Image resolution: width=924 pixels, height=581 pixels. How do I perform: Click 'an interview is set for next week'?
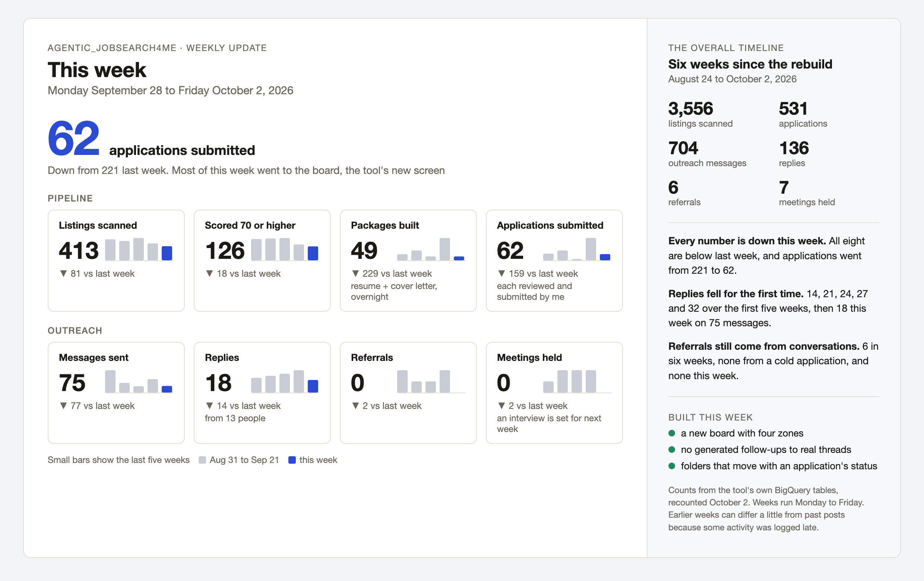tap(549, 424)
